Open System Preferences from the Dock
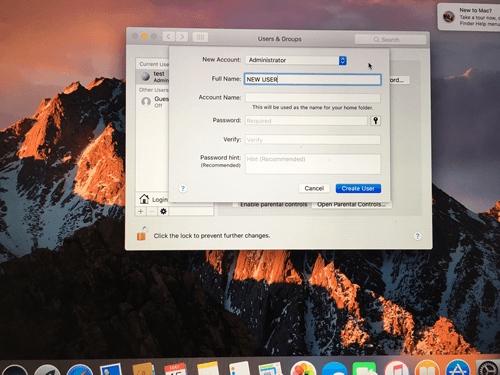This screenshot has width=500, height=375. pyautogui.click(x=488, y=368)
